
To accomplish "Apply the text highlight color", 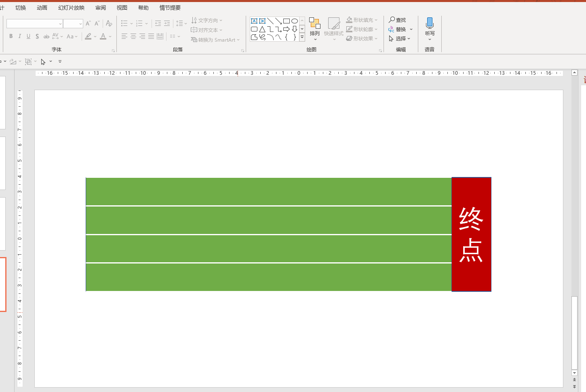I will pos(88,36).
